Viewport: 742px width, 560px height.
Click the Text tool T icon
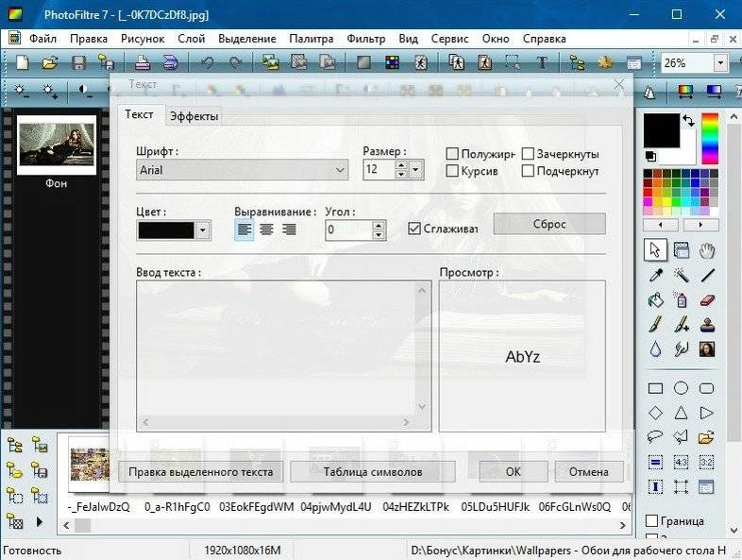(x=542, y=62)
